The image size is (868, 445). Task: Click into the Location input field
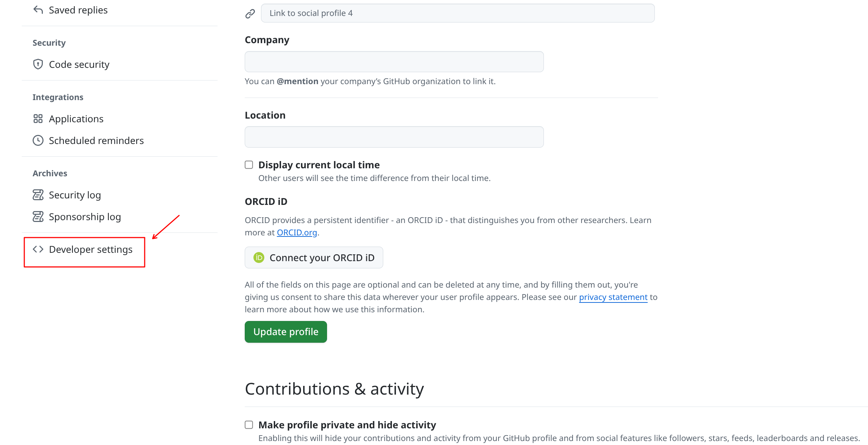click(x=394, y=137)
